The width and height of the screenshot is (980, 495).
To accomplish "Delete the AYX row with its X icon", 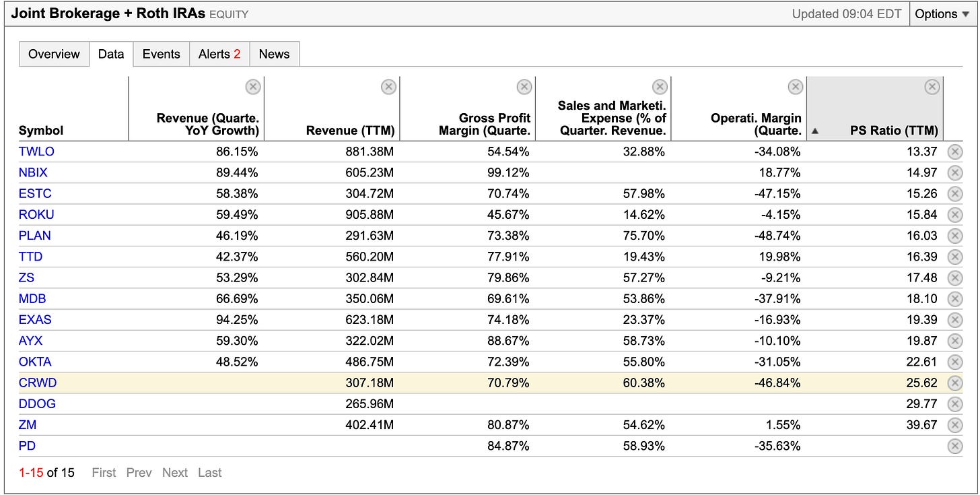I will coord(954,341).
